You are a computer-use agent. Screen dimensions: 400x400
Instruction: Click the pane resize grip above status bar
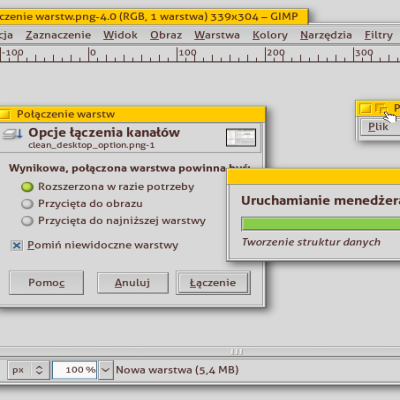[237, 352]
